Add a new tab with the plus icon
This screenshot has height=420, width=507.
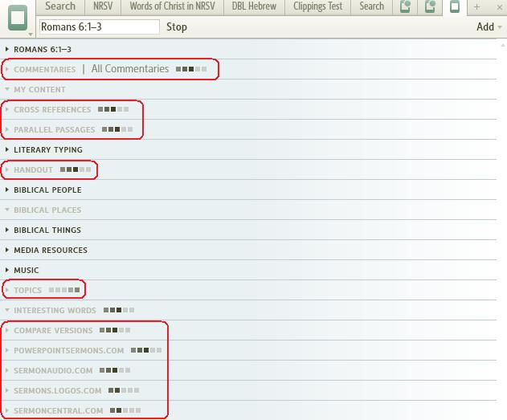[x=476, y=6]
